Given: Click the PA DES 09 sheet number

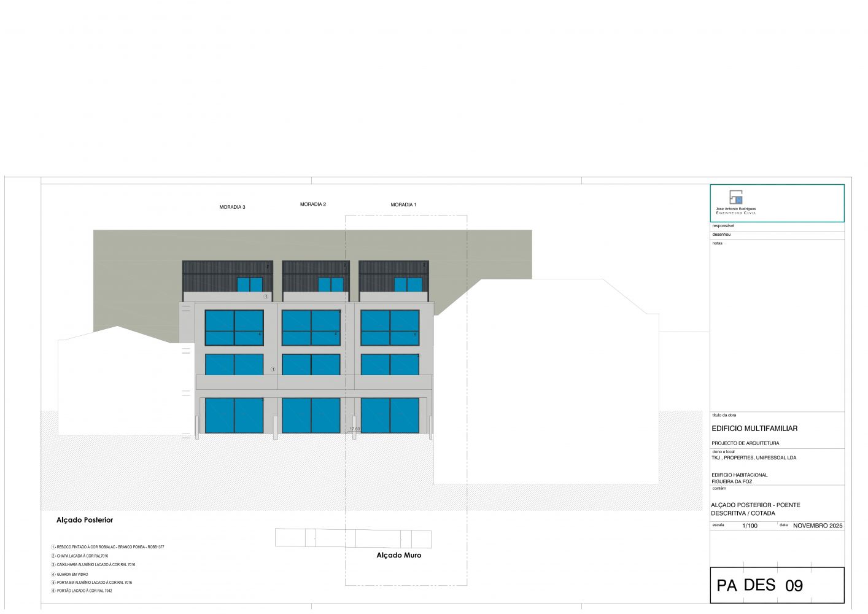Looking at the screenshot, I should (x=759, y=585).
